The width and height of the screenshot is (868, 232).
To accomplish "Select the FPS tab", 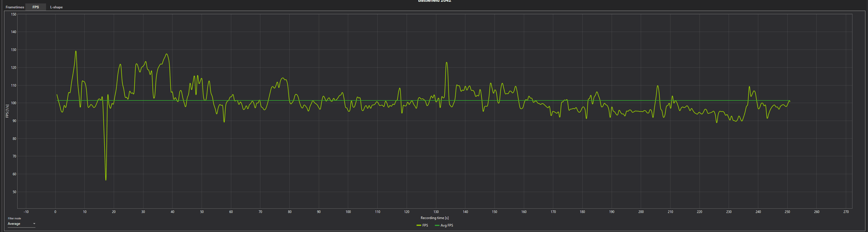I will tap(36, 7).
